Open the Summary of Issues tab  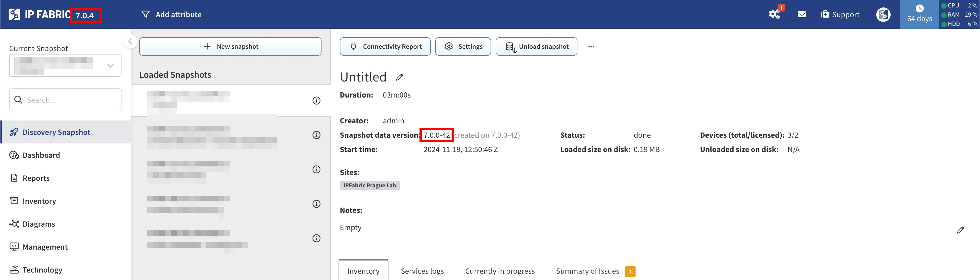point(587,271)
